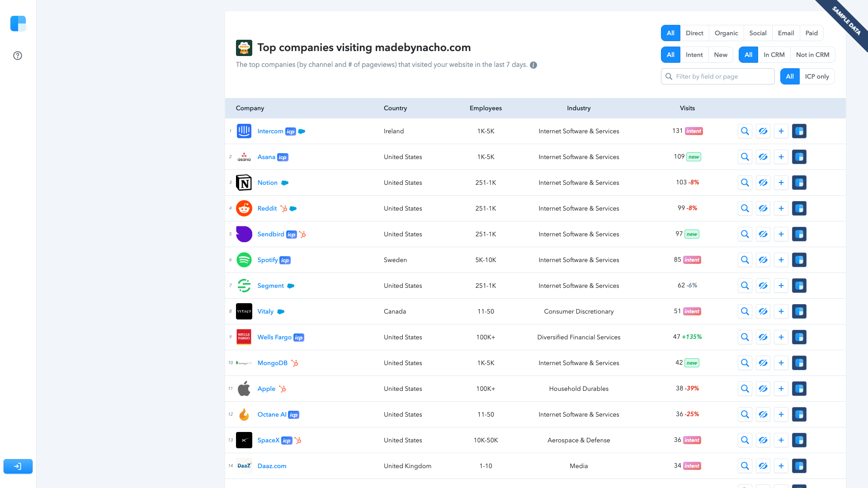The height and width of the screenshot is (488, 868).
Task: Click the HubSpot icon next to MongoDB
Action: click(x=294, y=363)
